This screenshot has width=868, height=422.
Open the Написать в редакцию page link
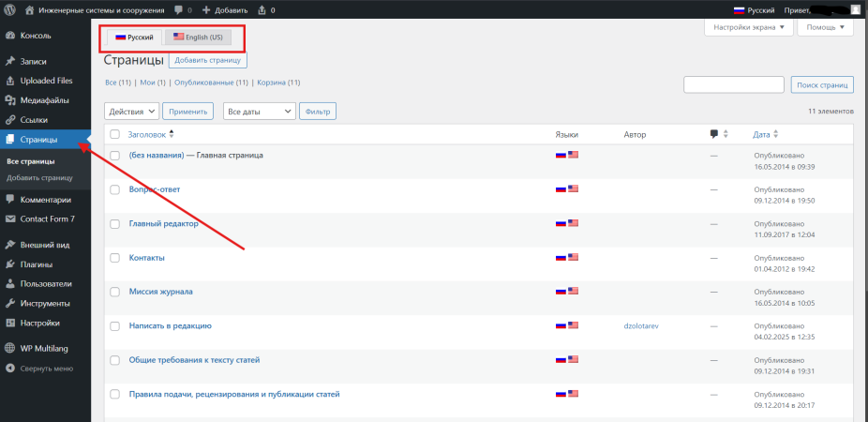pyautogui.click(x=170, y=325)
